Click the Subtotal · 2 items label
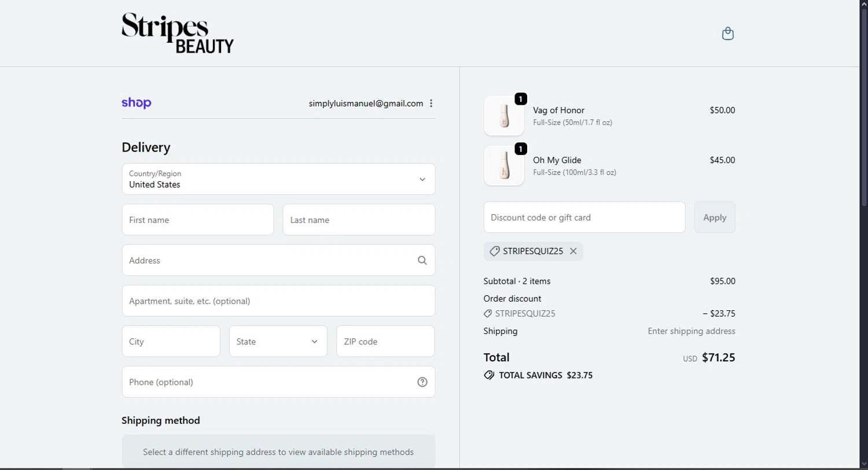The width and height of the screenshot is (868, 470). pyautogui.click(x=517, y=281)
